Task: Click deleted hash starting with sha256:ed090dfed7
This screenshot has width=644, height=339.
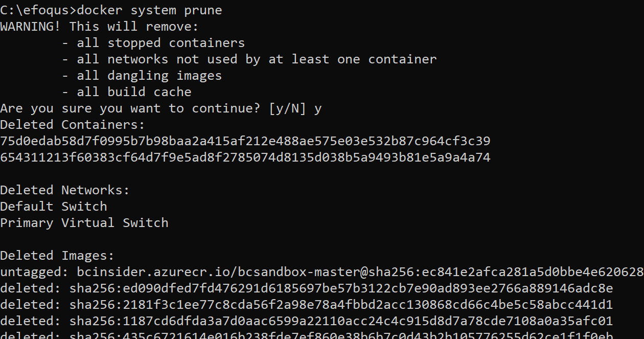Action: click(341, 288)
